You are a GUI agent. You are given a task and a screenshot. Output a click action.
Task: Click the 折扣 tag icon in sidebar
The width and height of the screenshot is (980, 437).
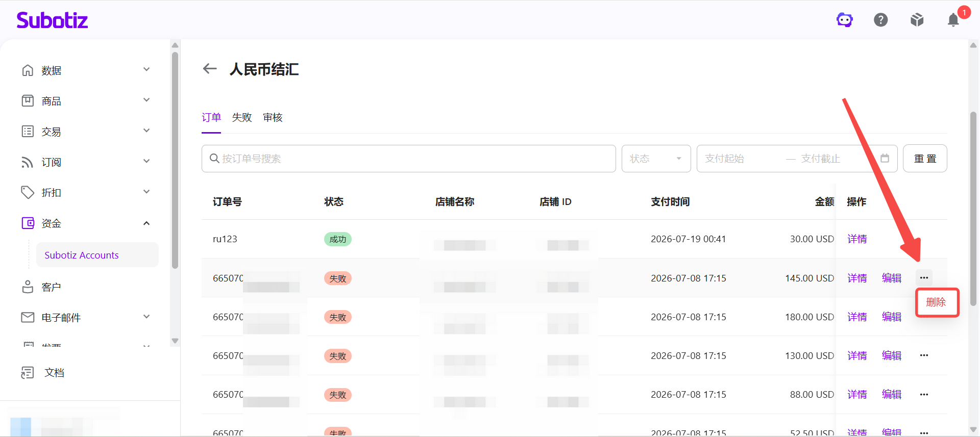(28, 192)
